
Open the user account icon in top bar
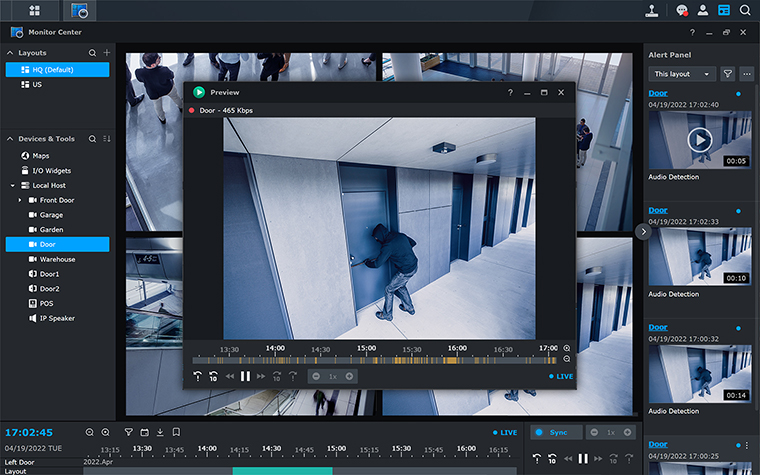tap(703, 11)
